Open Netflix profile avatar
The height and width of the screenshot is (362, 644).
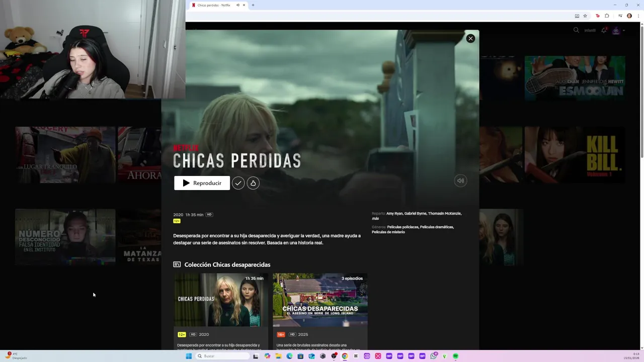click(616, 31)
